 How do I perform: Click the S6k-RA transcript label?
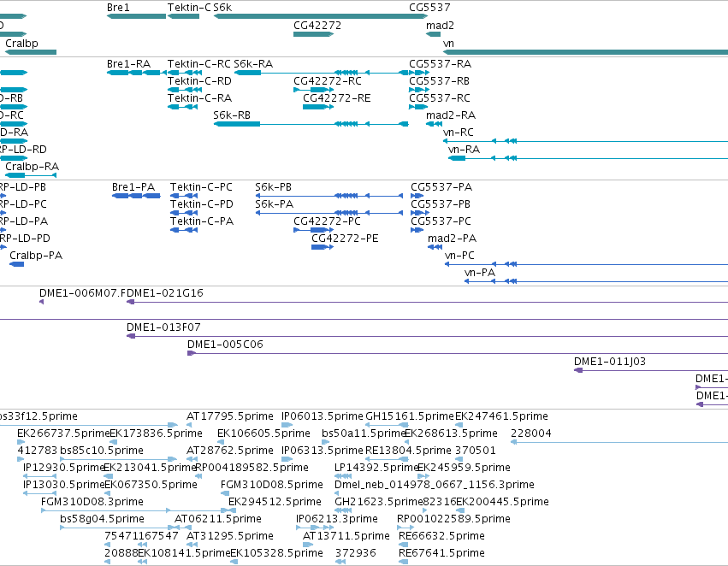[253, 64]
